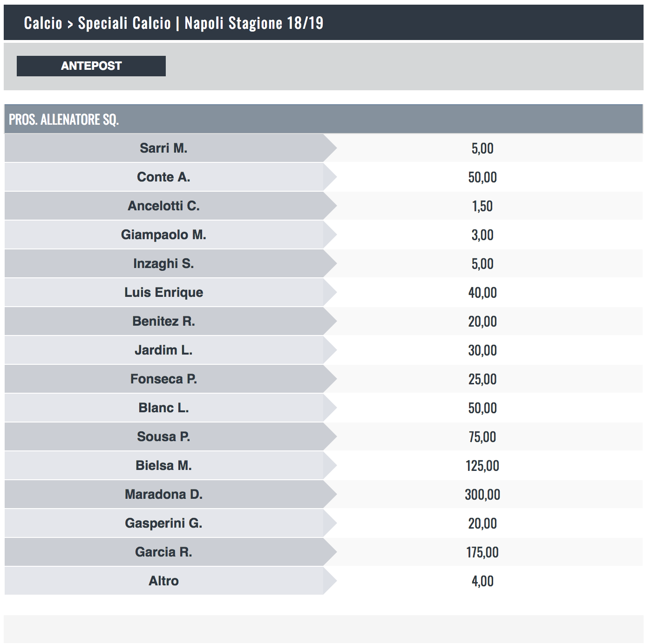Click the PROS. ALLENATORE SQ. header
This screenshot has width=651, height=644.
[64, 120]
